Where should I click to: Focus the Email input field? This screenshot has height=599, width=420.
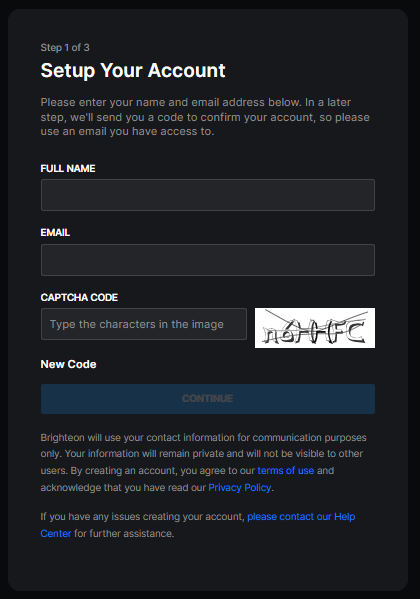tap(208, 260)
